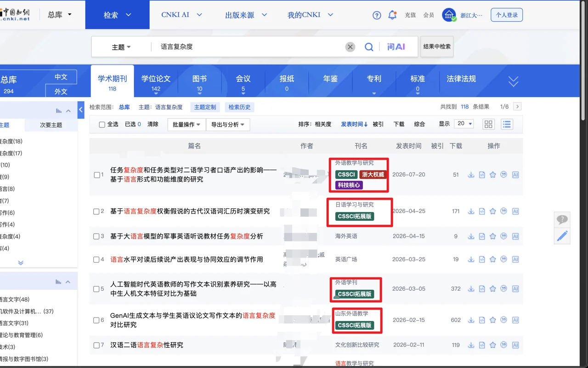588x368 pixels.
Task: Open AI assistant icon for article 5
Action: 515,289
